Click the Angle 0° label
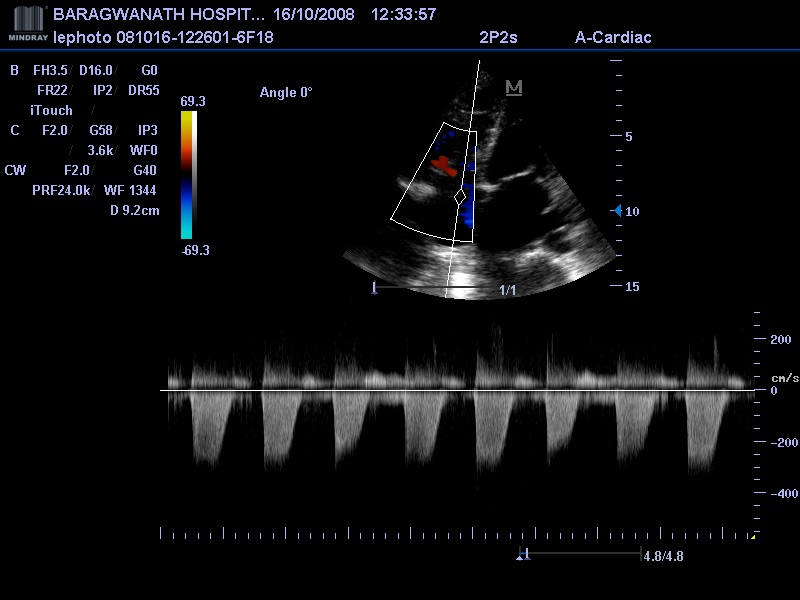800x600 pixels. (x=286, y=92)
